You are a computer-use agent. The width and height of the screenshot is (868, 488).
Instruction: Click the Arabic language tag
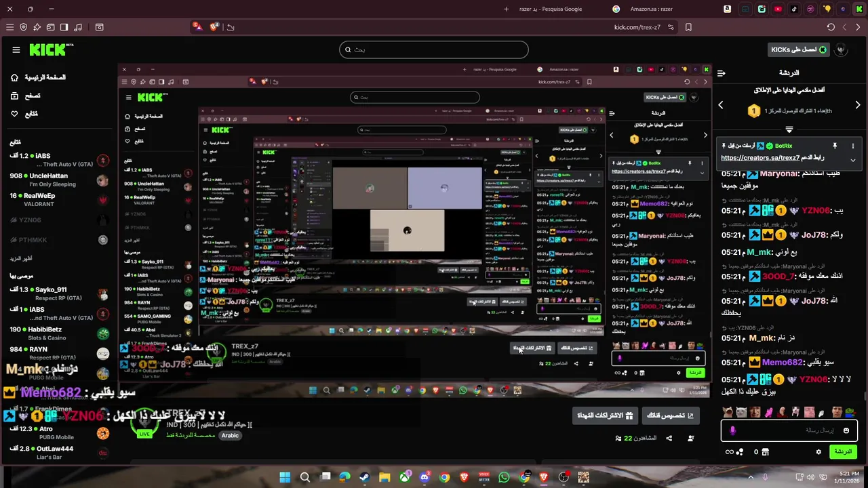(230, 435)
